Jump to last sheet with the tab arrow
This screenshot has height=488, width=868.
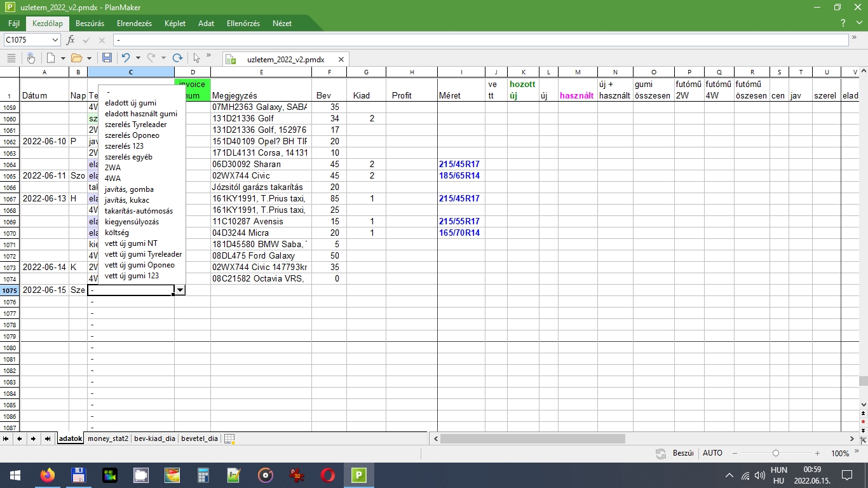pyautogui.click(x=48, y=438)
